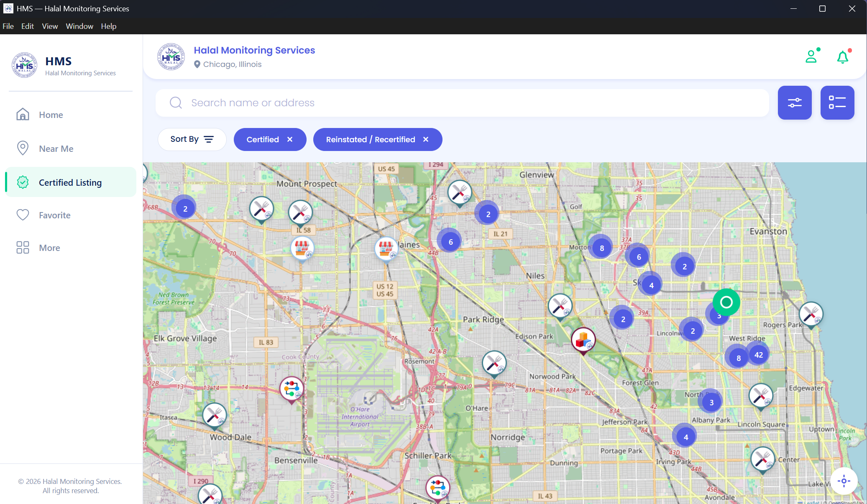Select restaurant marker above Lake View
The image size is (867, 504).
pyautogui.click(x=762, y=459)
